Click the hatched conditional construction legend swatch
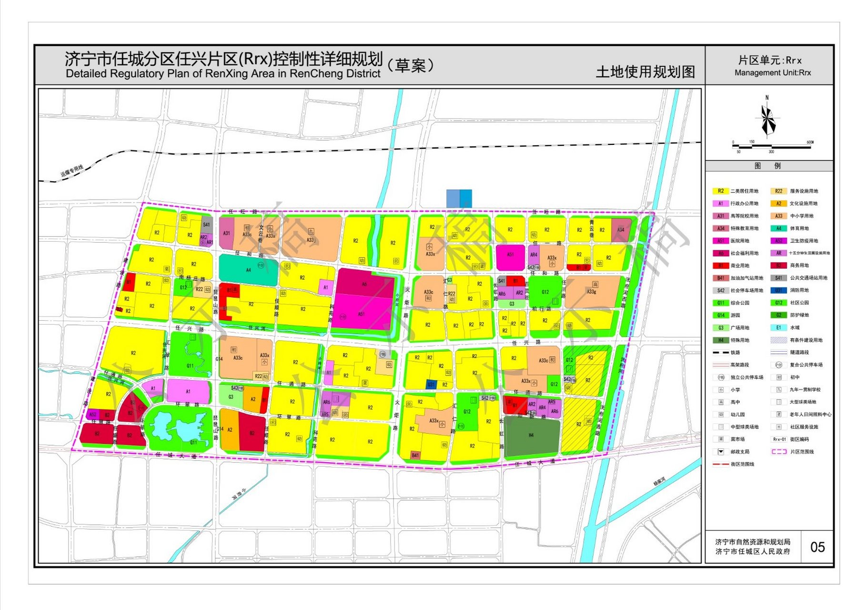Viewport: 868px width, 610px height. coord(778,340)
